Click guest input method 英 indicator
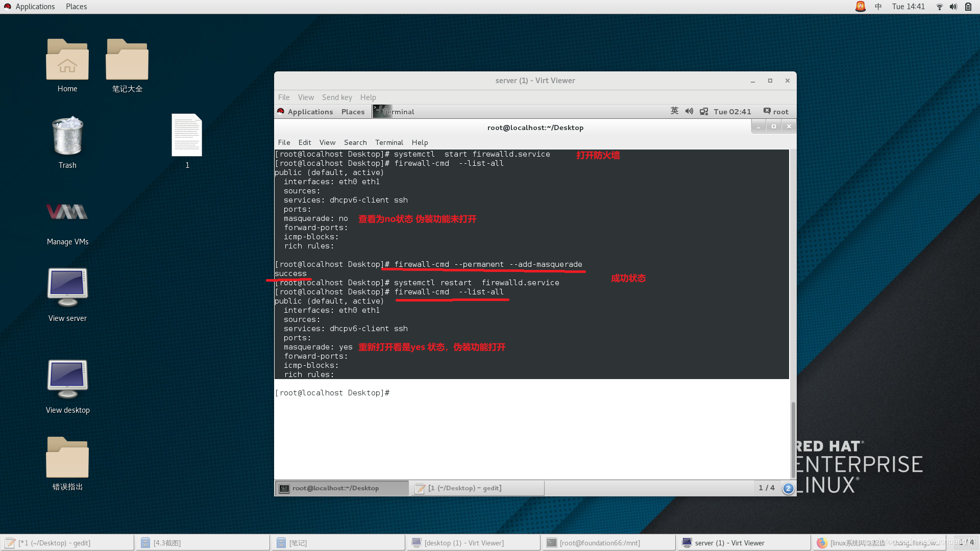980x551 pixels. coord(674,111)
